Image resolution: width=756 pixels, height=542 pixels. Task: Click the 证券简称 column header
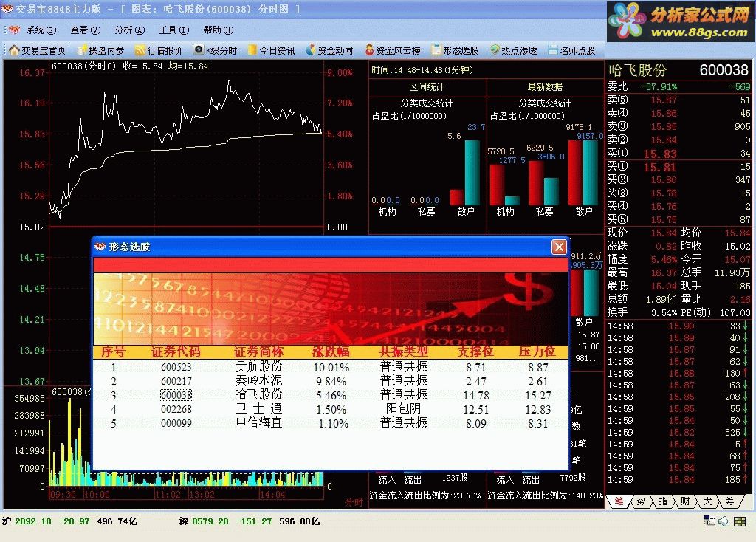(x=259, y=351)
